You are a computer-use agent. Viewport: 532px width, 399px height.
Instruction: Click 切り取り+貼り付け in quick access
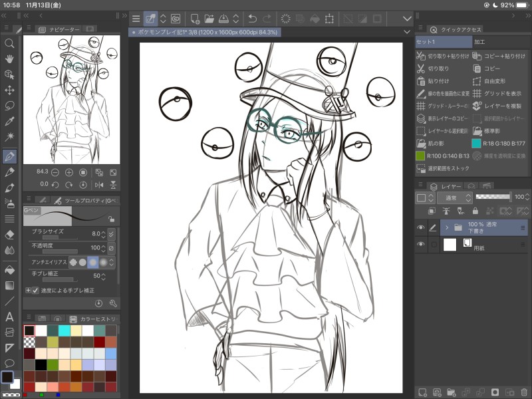(443, 56)
